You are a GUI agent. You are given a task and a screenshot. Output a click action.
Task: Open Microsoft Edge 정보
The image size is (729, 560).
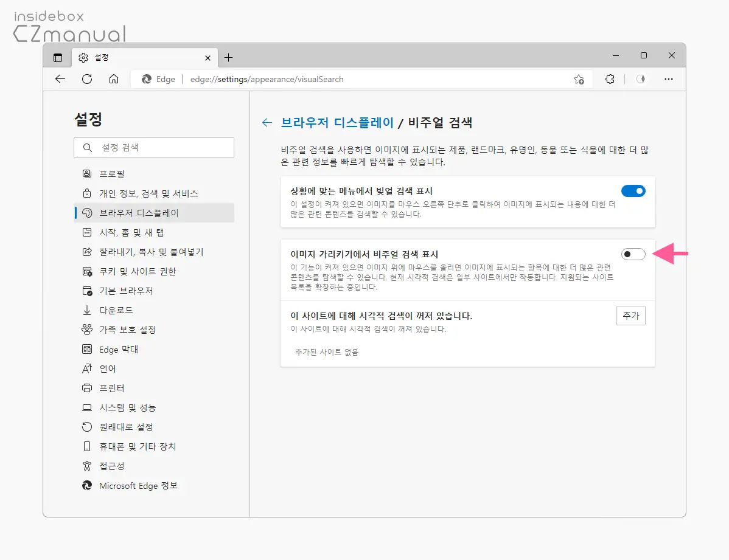pyautogui.click(x=154, y=486)
